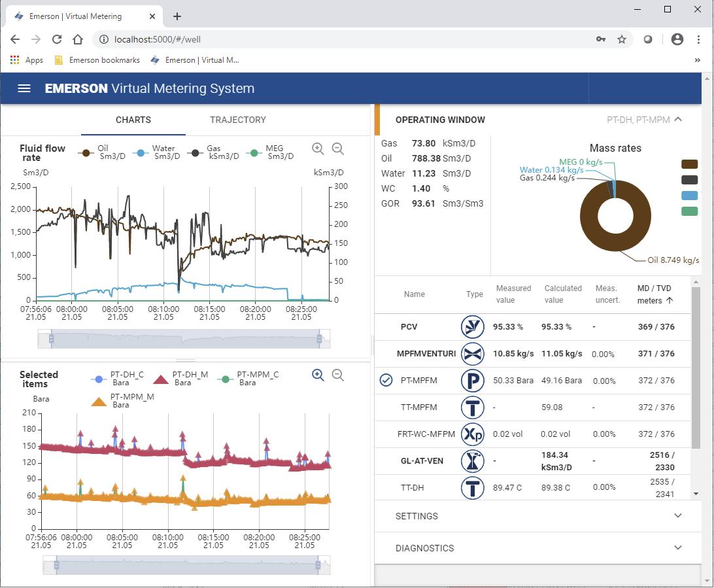Click the FRT-WC-MFPM Xp type icon
This screenshot has width=714, height=588.
coord(472,434)
